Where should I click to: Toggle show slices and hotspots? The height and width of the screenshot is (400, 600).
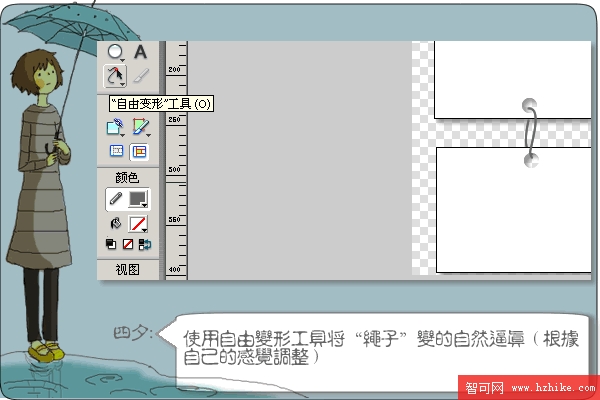pos(140,151)
